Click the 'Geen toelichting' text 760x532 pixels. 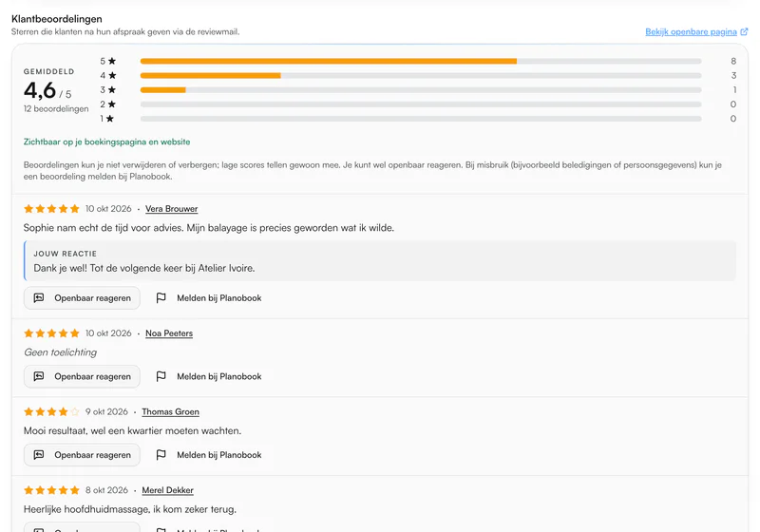[x=61, y=352]
